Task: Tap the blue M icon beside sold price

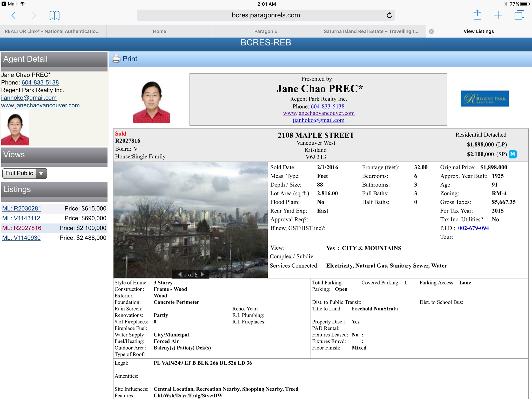Action: pos(513,154)
